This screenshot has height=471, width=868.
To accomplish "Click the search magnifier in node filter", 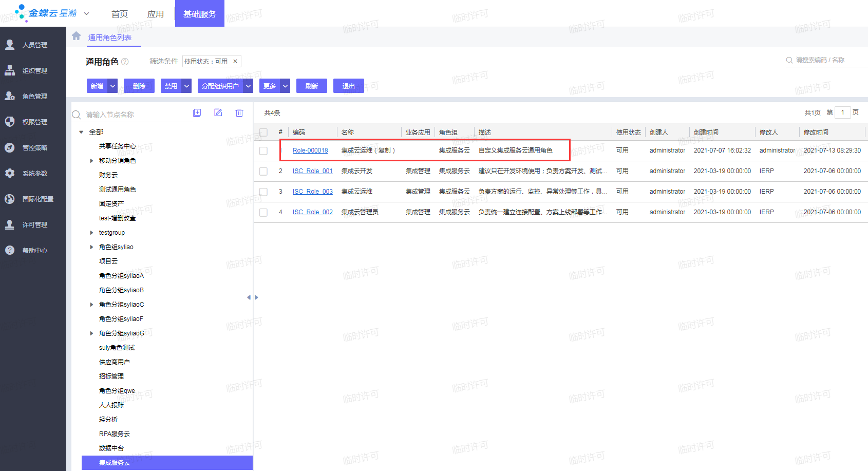I will pos(77,115).
